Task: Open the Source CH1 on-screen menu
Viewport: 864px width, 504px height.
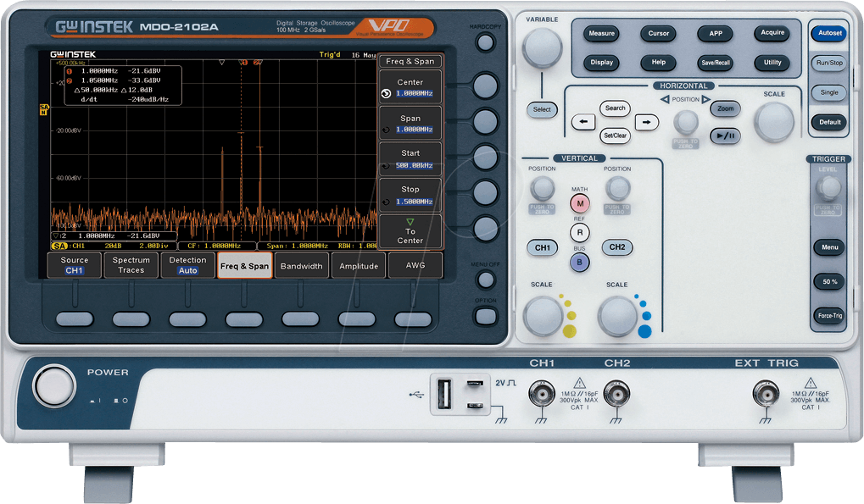Action: (x=75, y=265)
